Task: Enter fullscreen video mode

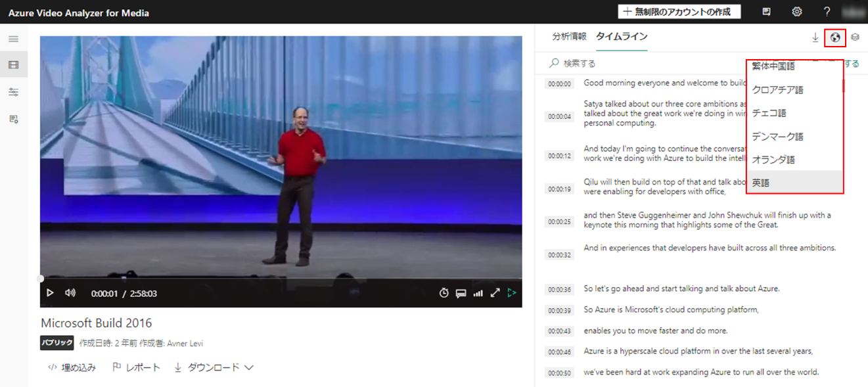Action: click(x=495, y=293)
